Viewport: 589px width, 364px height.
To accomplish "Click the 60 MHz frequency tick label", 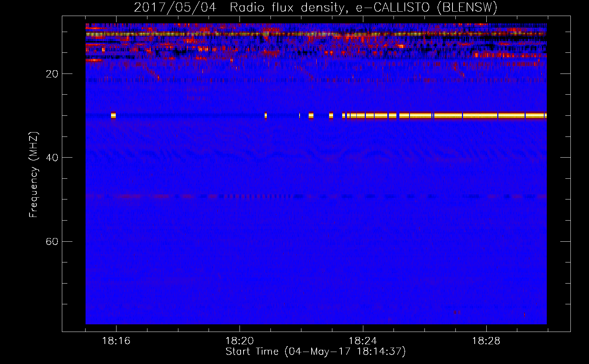I will point(52,241).
